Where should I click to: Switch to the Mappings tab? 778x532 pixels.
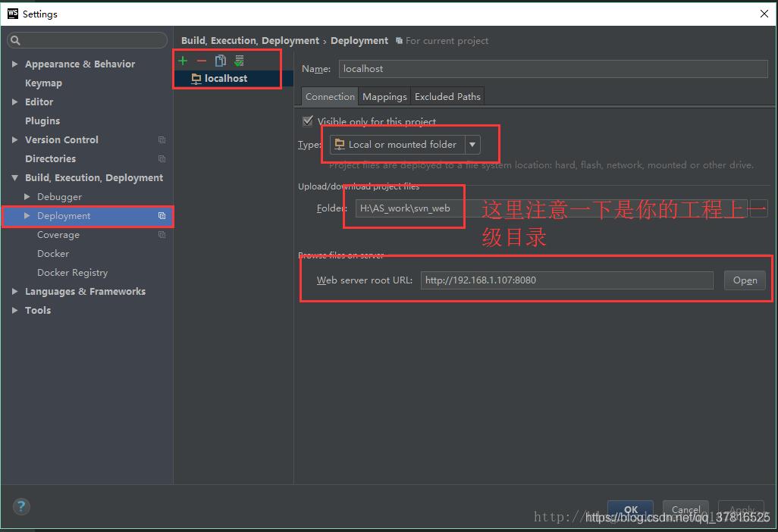[384, 97]
